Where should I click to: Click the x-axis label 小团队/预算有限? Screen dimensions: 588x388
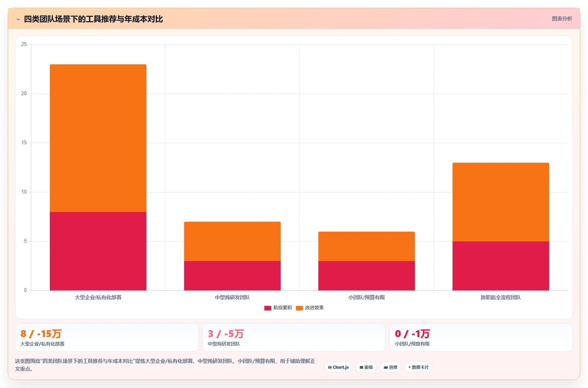pyautogui.click(x=366, y=297)
